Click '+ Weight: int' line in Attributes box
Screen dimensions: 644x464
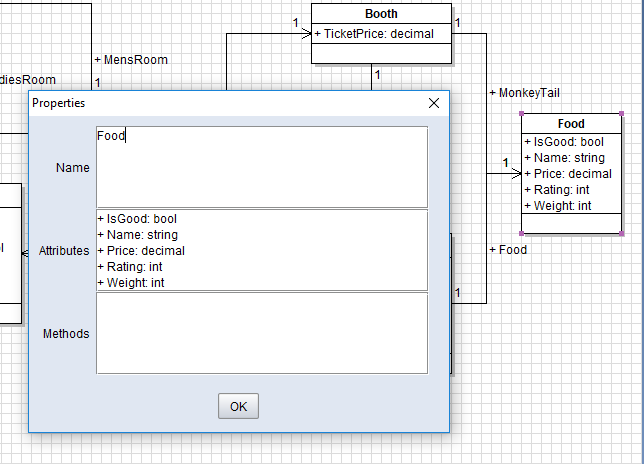point(131,283)
